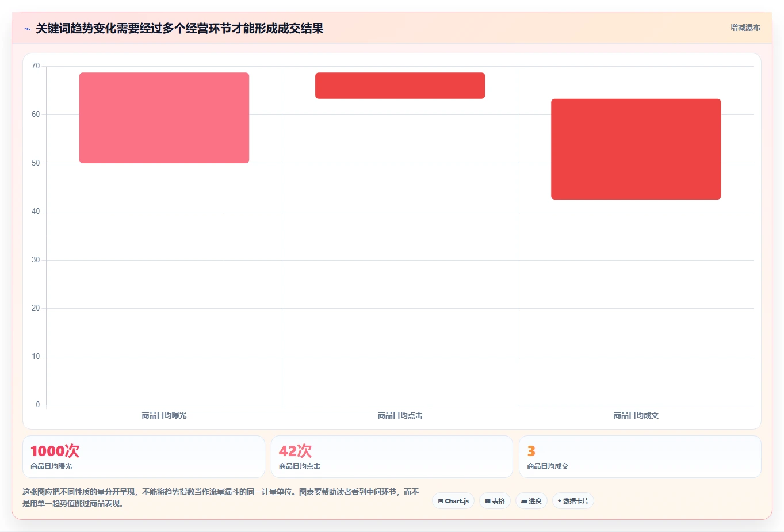Click the 进度 tag chip
The image size is (784, 532).
(x=531, y=501)
